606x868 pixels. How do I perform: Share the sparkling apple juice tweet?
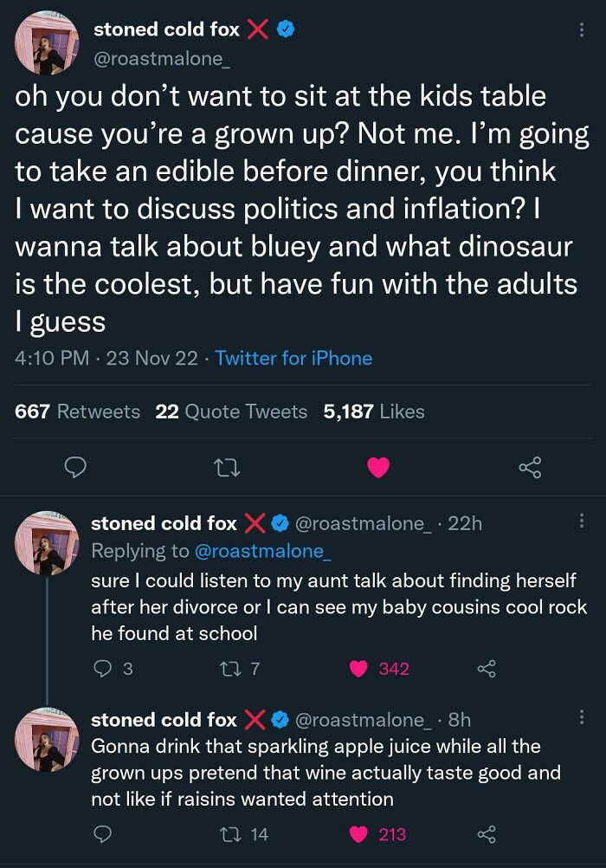point(485,834)
